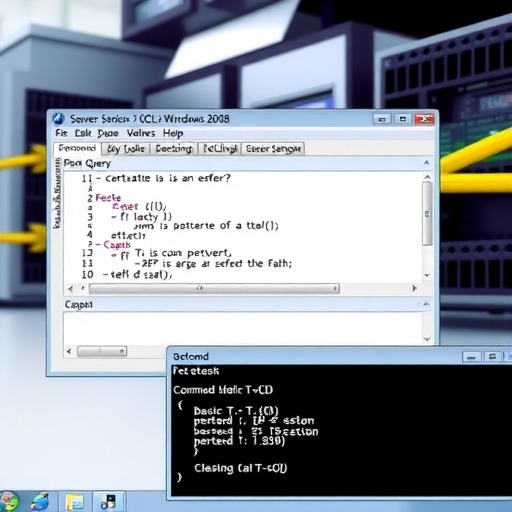Click the pink 'Capis' keyword line
Image resolution: width=512 pixels, height=512 pixels.
coord(117,245)
